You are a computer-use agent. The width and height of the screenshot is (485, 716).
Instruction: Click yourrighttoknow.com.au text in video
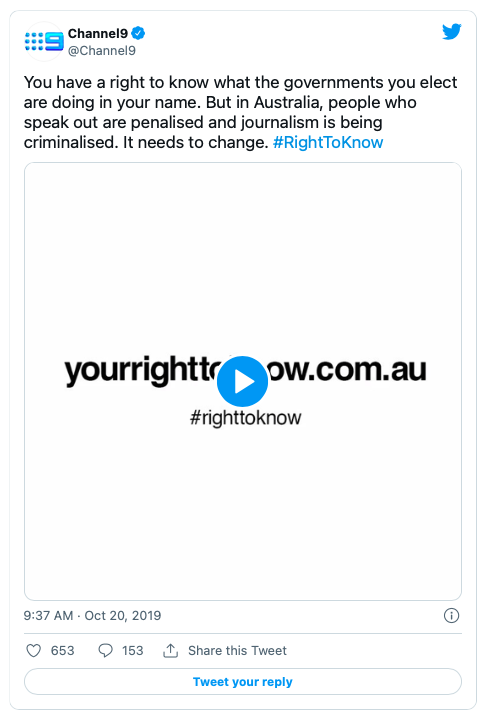tap(245, 370)
